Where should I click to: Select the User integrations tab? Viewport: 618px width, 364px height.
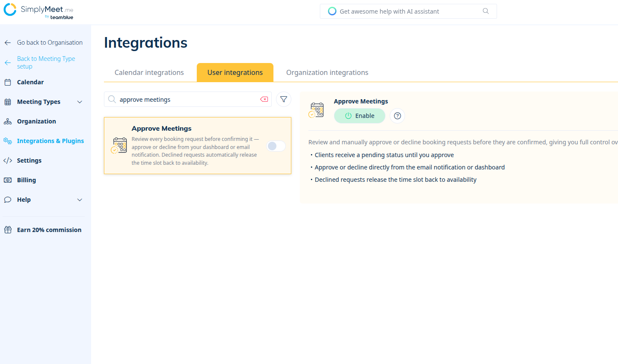(235, 72)
